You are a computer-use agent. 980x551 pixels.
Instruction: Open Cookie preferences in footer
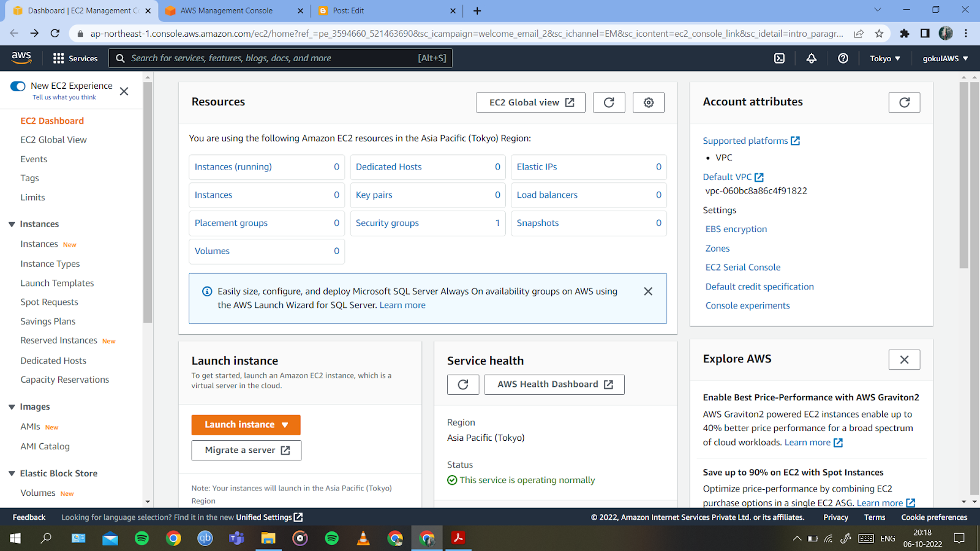point(934,517)
